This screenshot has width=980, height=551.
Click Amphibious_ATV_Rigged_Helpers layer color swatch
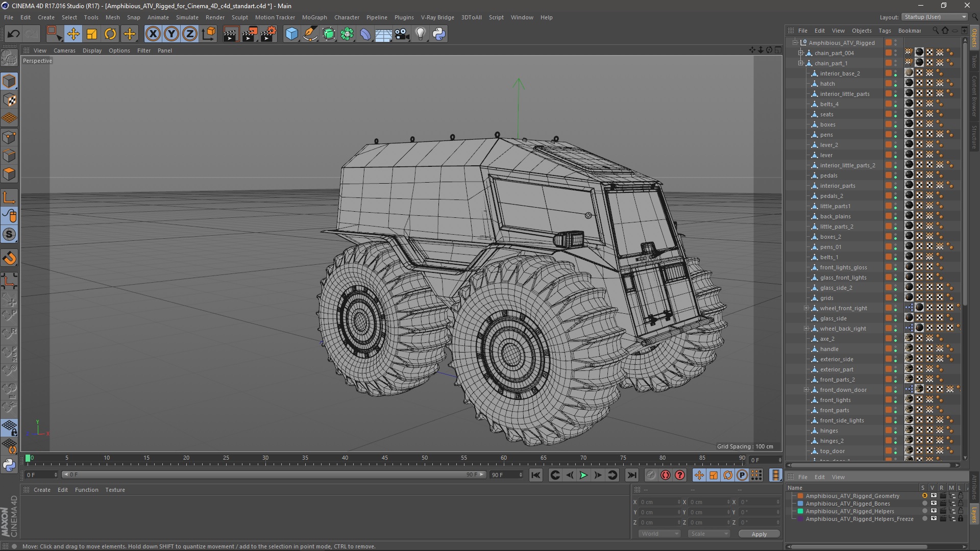(x=800, y=511)
